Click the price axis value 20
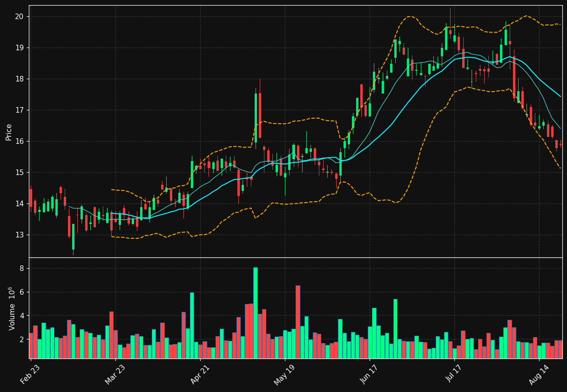 19,16
